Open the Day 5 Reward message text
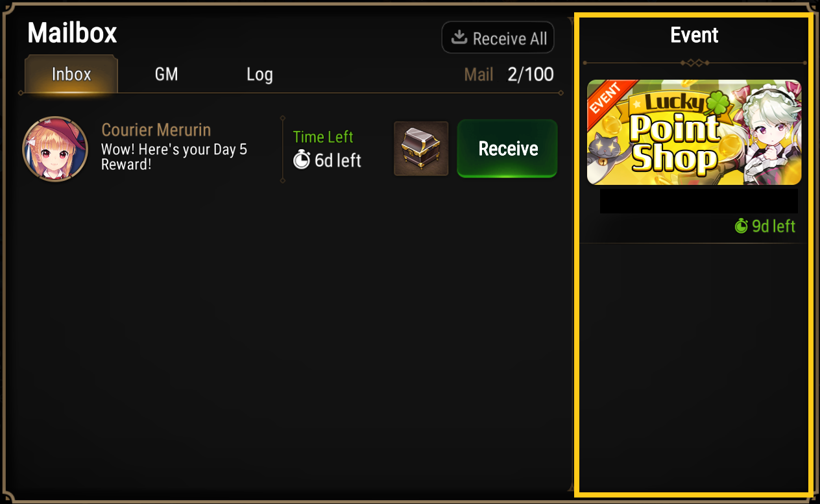 pos(174,157)
